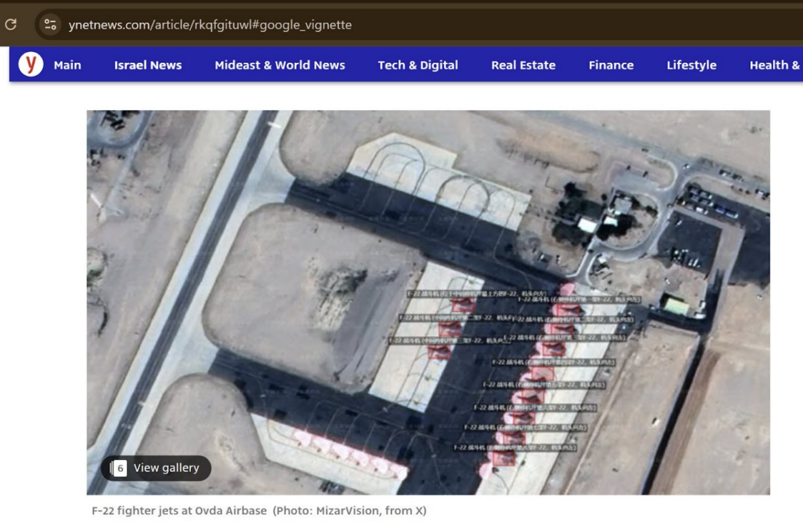Open the Real Estate section
This screenshot has width=803, height=532.
[x=524, y=65]
